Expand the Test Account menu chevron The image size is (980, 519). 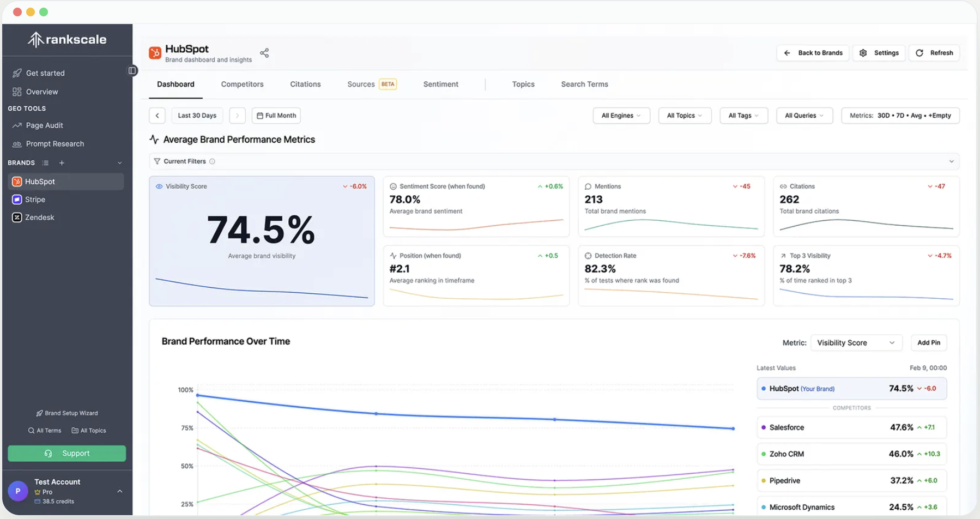[120, 491]
